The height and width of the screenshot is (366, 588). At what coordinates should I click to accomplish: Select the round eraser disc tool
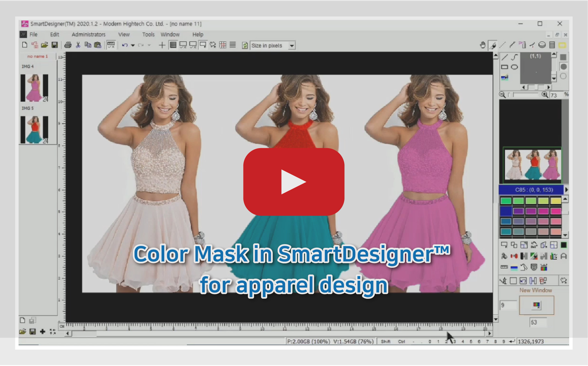point(542,45)
